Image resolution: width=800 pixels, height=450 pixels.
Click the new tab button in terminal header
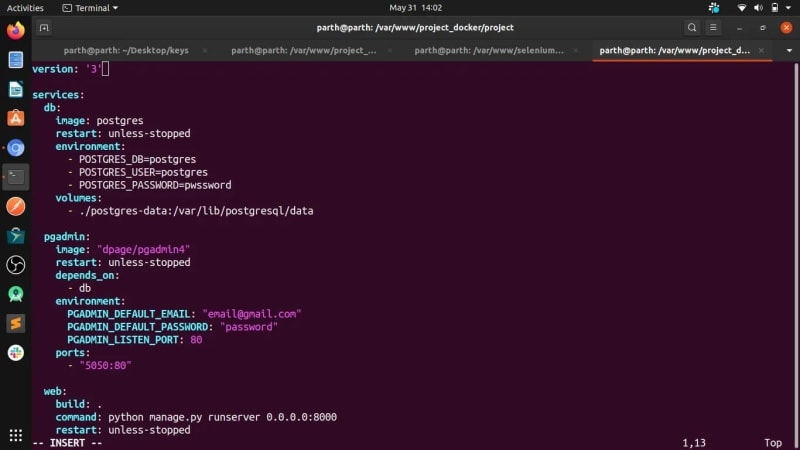45,28
